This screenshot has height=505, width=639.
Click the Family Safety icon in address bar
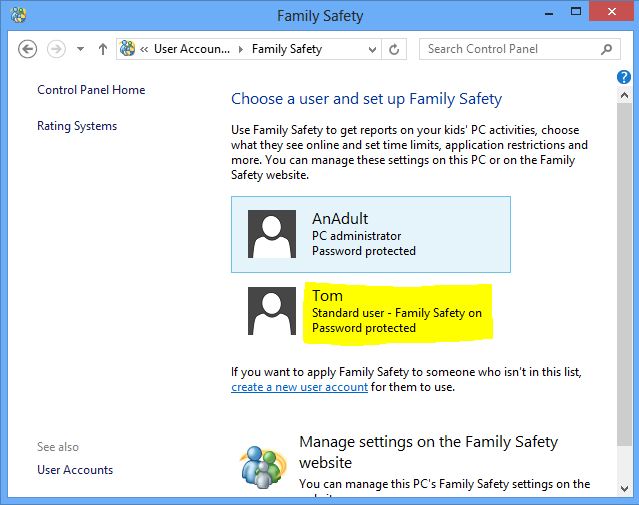[x=127, y=49]
